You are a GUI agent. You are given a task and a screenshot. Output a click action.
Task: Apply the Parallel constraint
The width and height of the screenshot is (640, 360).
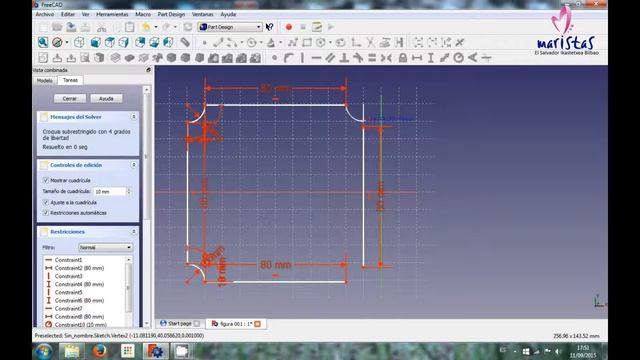click(330, 58)
